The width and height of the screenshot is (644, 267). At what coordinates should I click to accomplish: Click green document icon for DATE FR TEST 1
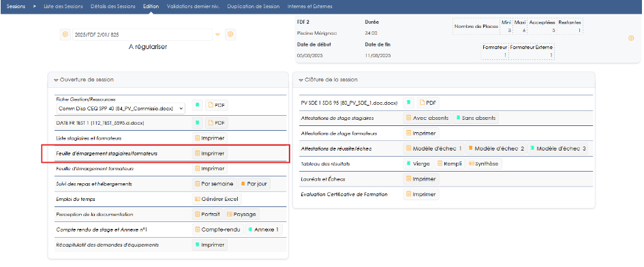click(197, 123)
